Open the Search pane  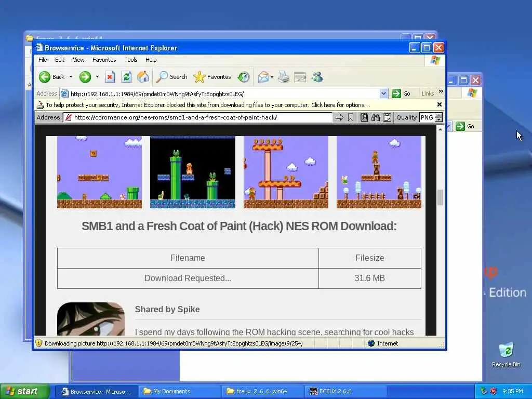[171, 77]
